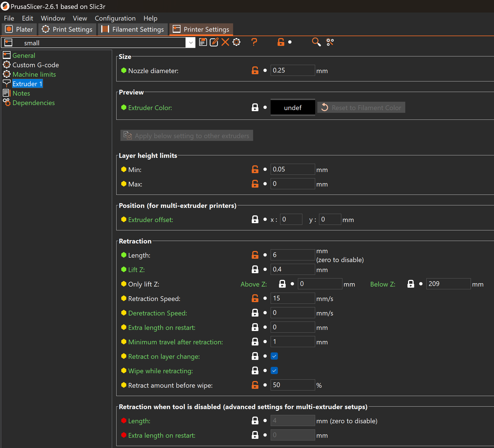Open the View menu
This screenshot has width=494, height=448.
pos(80,18)
